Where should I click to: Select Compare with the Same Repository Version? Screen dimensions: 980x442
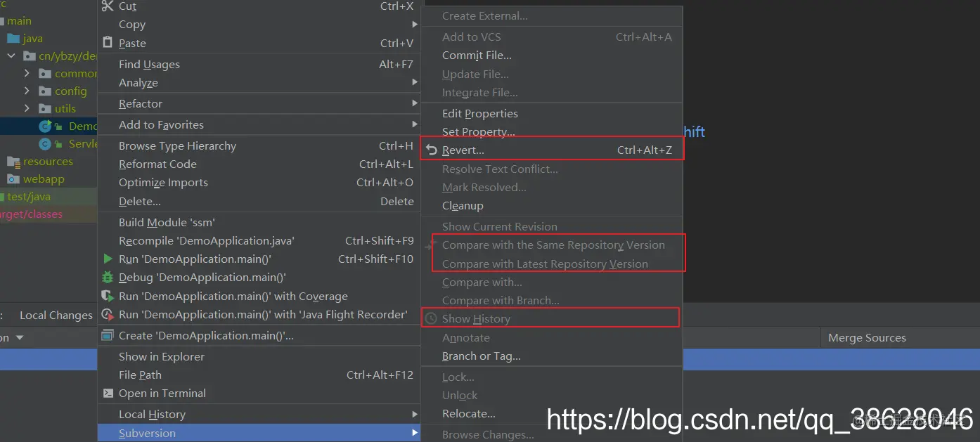click(x=552, y=245)
